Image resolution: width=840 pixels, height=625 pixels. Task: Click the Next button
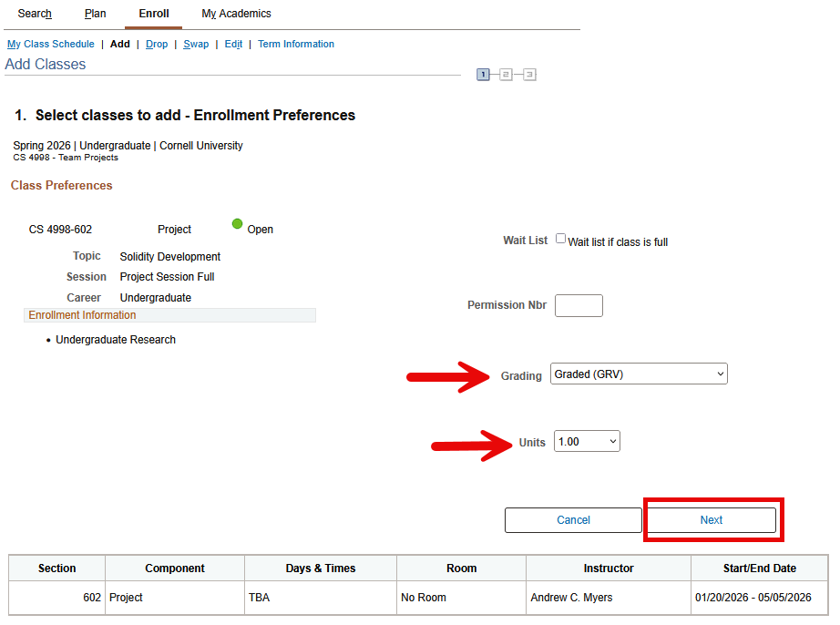[x=712, y=519]
